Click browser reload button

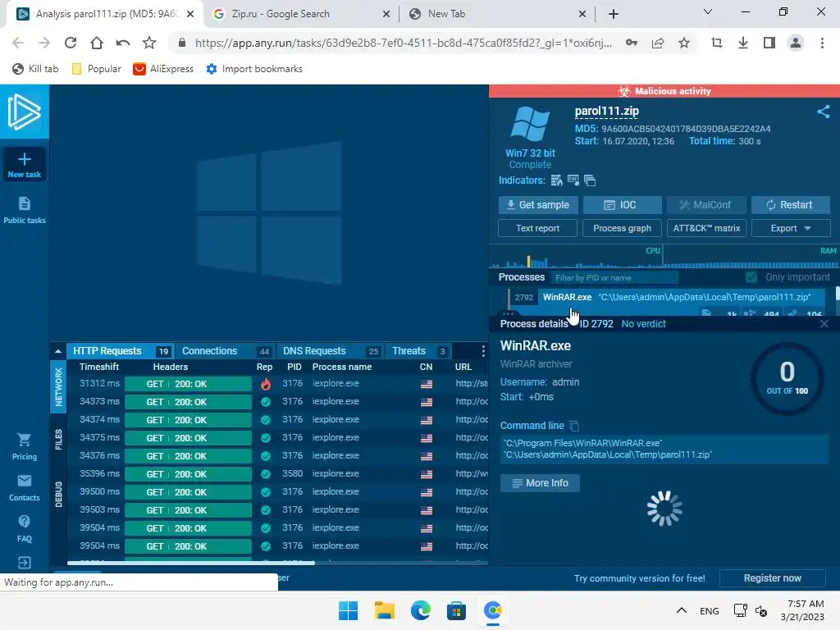(x=71, y=43)
